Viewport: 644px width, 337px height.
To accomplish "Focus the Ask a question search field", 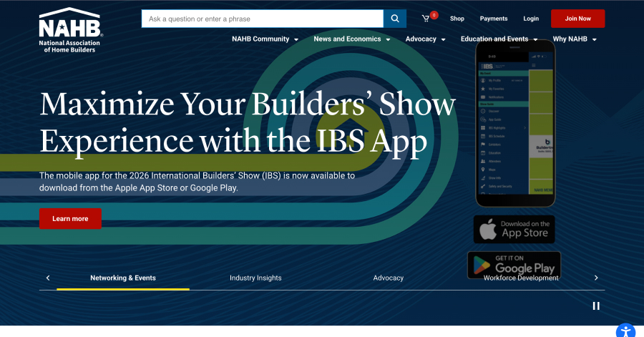I will pos(263,19).
